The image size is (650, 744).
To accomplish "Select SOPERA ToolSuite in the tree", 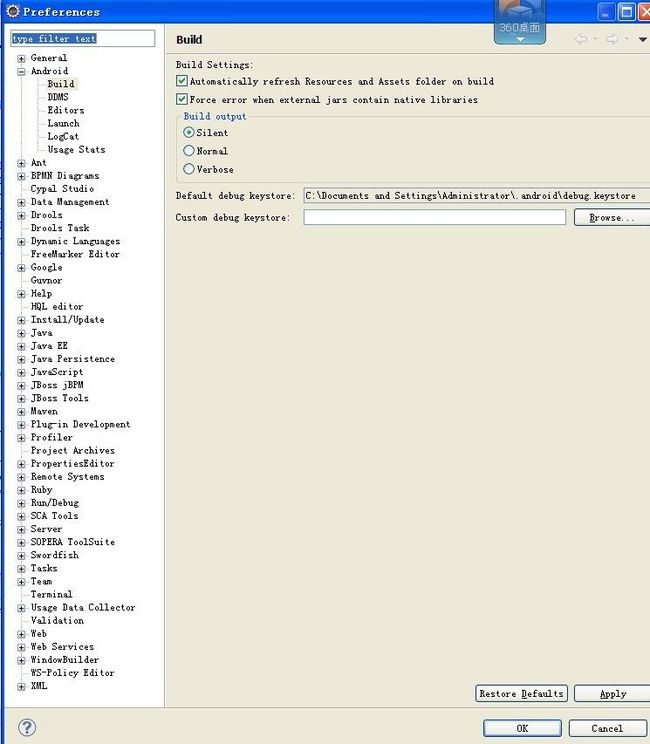I will tap(73, 542).
